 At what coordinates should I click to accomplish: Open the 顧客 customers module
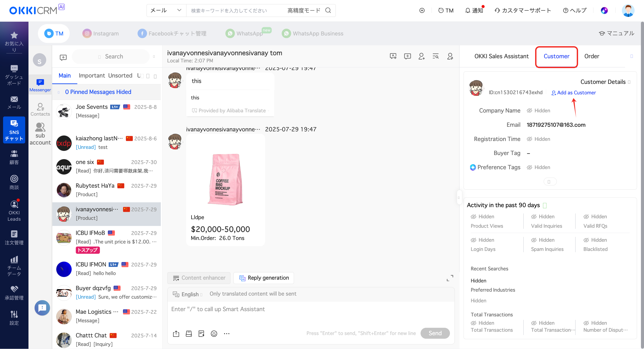pos(14,157)
